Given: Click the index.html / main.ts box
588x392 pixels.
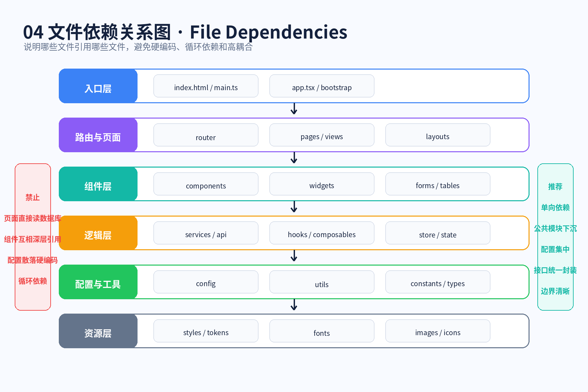Looking at the screenshot, I should tap(206, 86).
